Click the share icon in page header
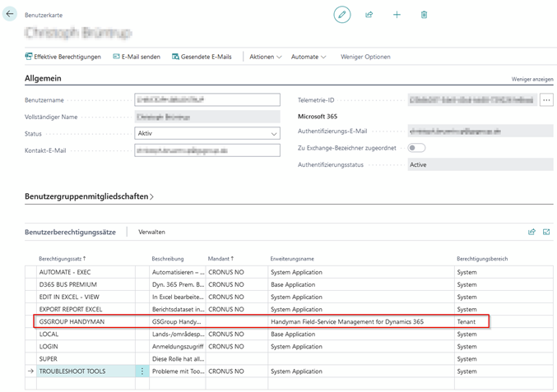 (369, 15)
